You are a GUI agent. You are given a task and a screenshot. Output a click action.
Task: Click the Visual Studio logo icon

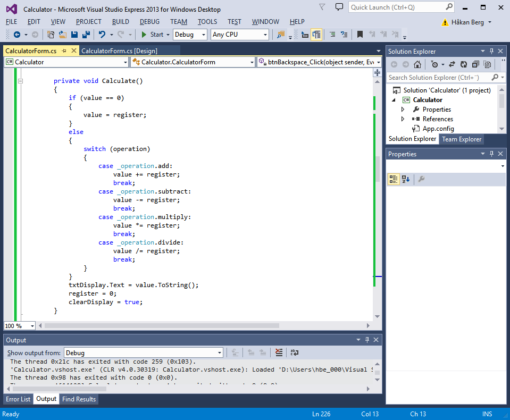coord(12,9)
